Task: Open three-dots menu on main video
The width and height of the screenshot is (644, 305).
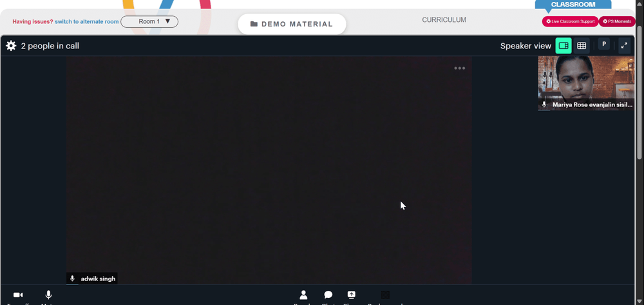Action: (x=460, y=68)
